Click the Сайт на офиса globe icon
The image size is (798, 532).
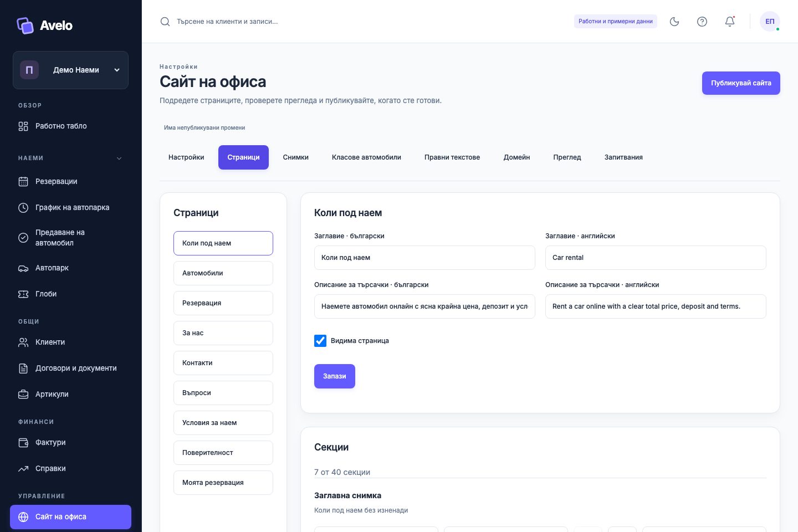23,517
